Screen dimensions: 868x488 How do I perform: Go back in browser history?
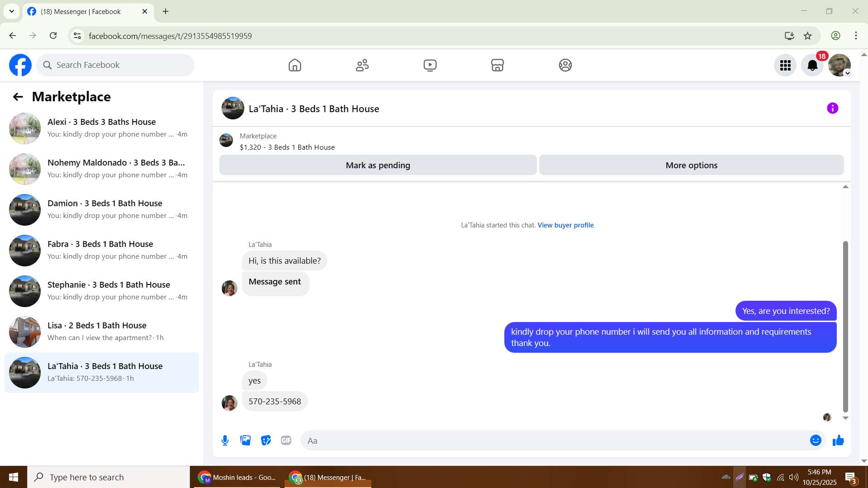(x=13, y=36)
